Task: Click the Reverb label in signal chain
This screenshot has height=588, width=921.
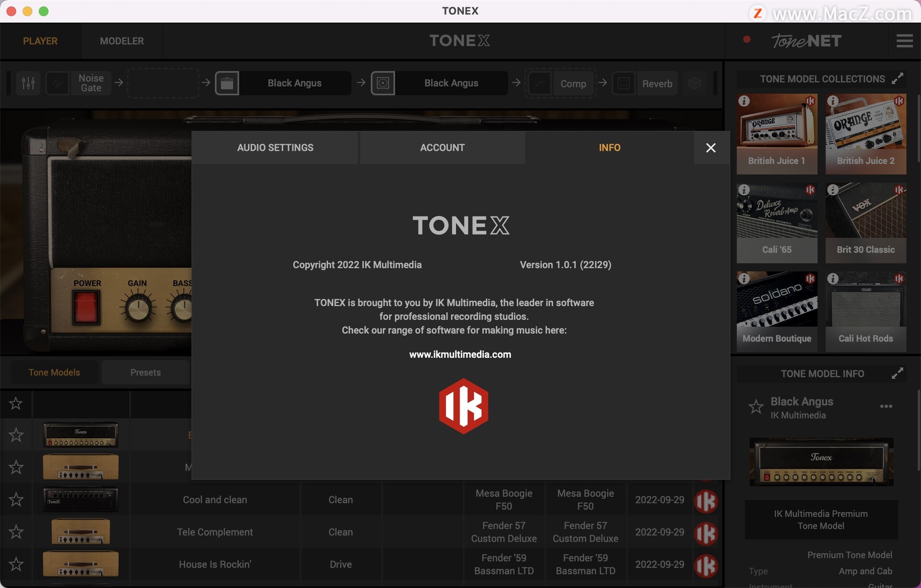Action: pyautogui.click(x=657, y=84)
